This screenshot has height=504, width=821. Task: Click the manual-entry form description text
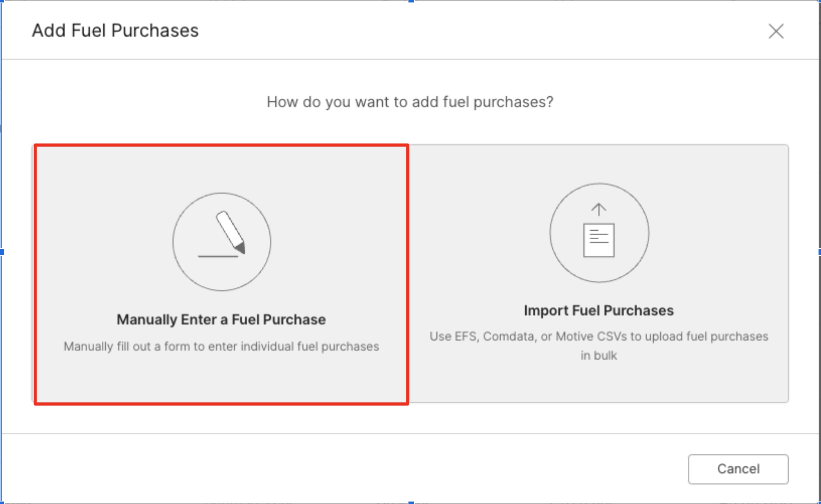click(x=221, y=346)
